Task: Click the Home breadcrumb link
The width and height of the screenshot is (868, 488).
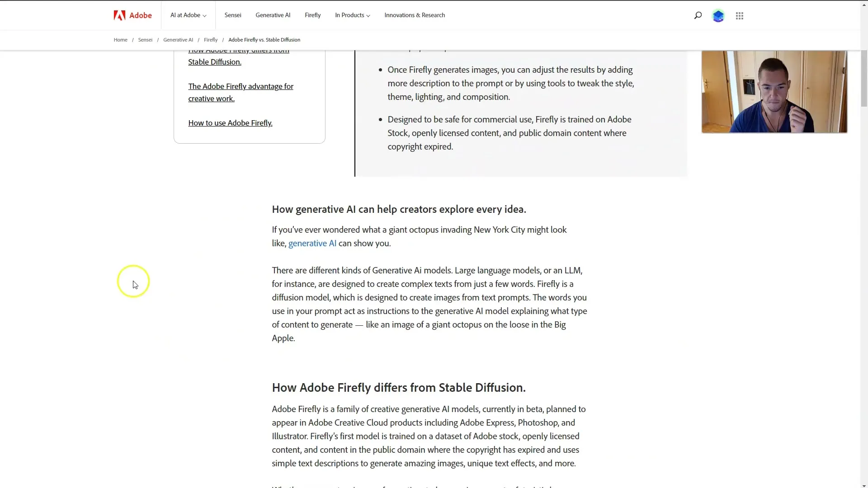Action: tap(120, 40)
